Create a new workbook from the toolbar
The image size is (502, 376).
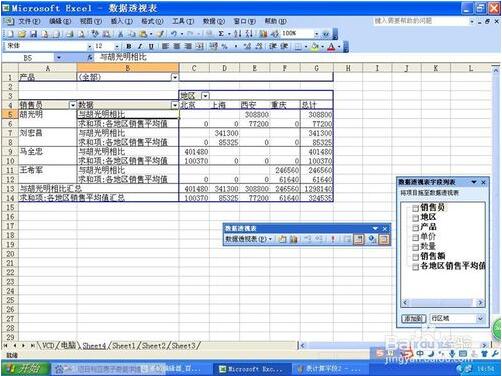tap(10, 34)
